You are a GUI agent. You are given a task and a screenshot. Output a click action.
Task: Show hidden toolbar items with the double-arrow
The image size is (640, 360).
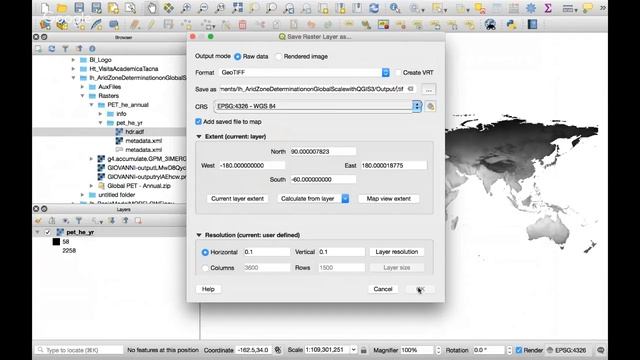(x=603, y=8)
